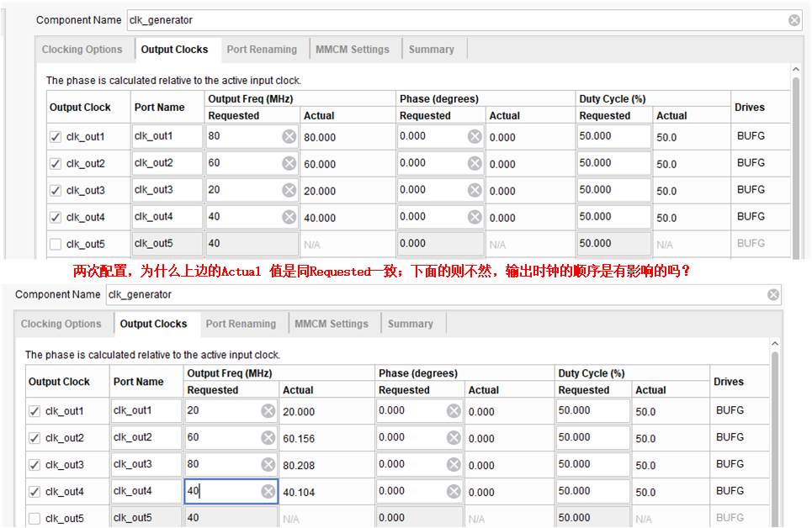Clear requested phase in top clk_out2 row
The width and height of the screenshot is (812, 528).
[475, 163]
